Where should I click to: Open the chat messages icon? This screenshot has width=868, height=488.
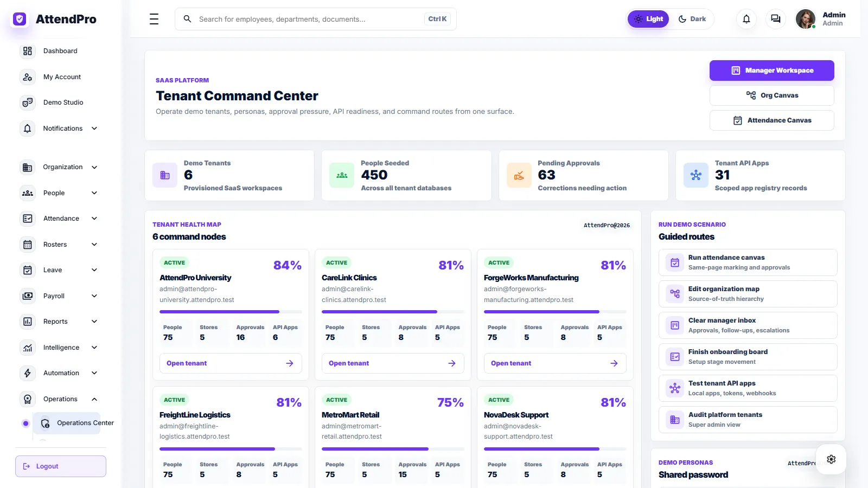(776, 19)
